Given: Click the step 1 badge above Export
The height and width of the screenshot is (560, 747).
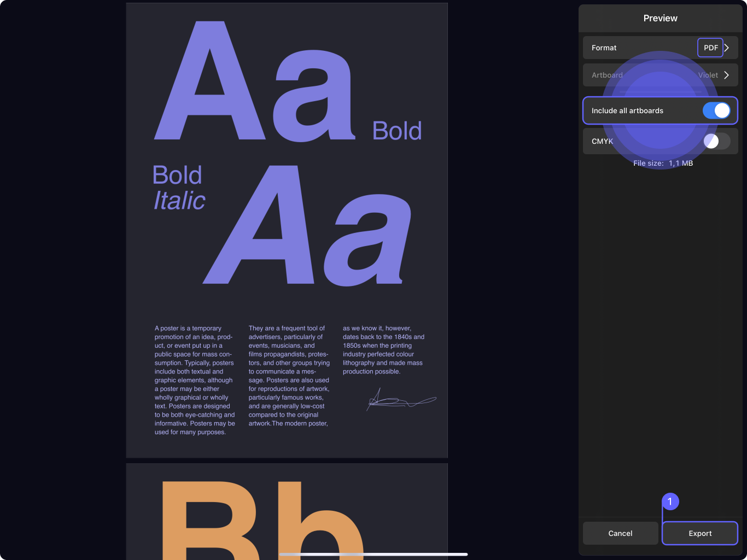Looking at the screenshot, I should (670, 501).
